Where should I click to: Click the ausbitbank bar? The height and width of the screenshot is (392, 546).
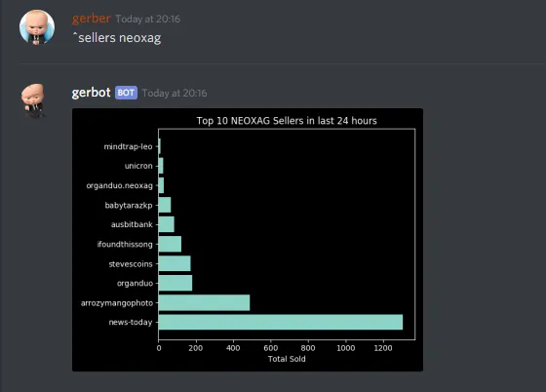pos(167,224)
